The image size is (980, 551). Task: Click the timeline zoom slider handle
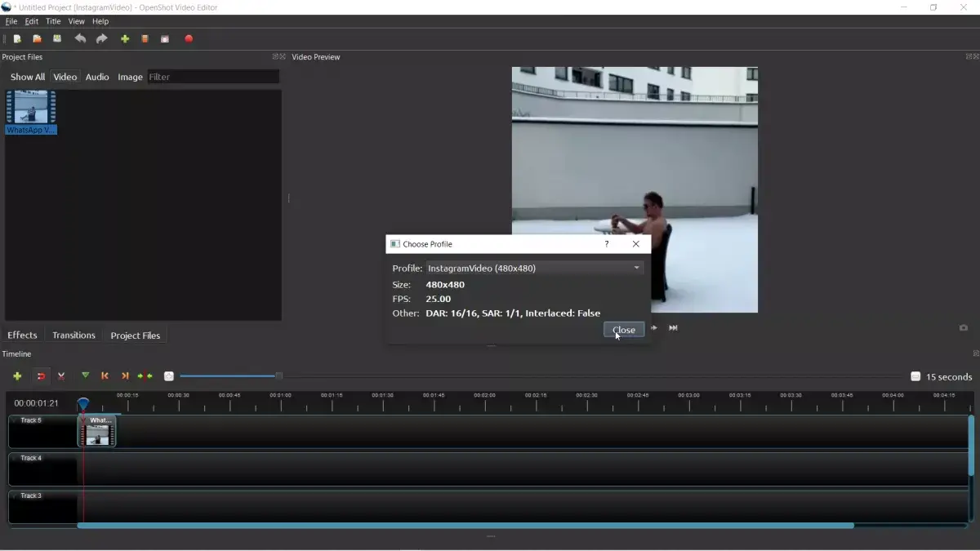pos(278,376)
